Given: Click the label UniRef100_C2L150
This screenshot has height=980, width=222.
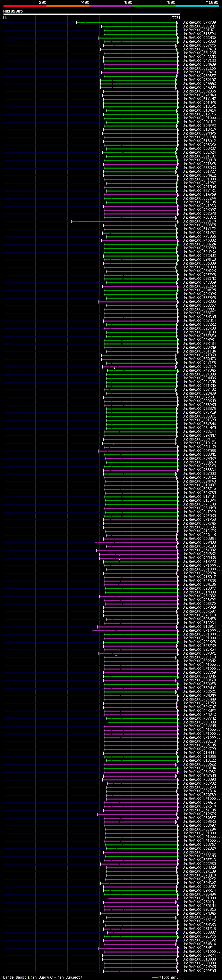Looking at the screenshot, I should (199, 286).
